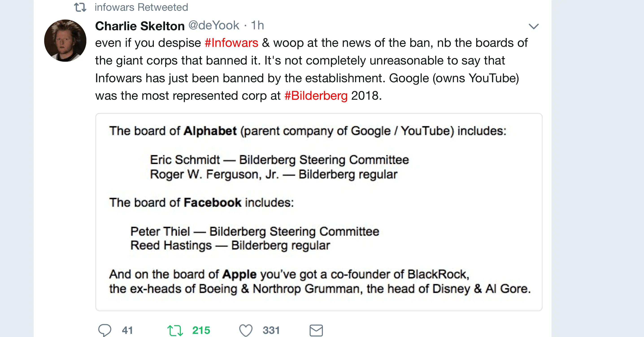Open the @deYook handle link

[214, 26]
